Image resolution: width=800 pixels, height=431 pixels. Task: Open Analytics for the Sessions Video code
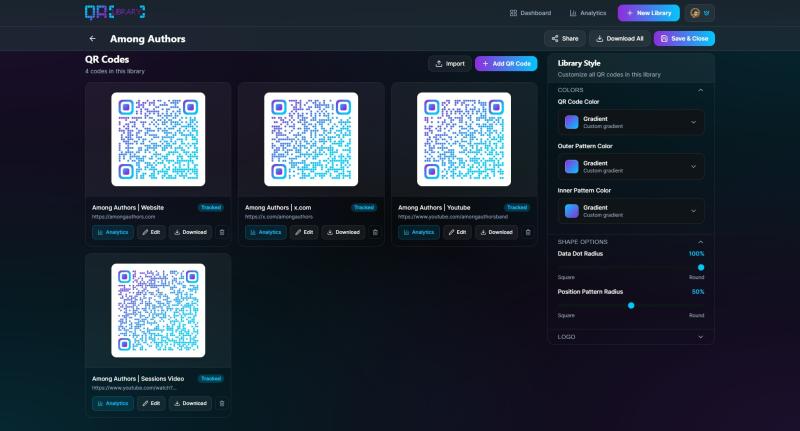(113, 403)
